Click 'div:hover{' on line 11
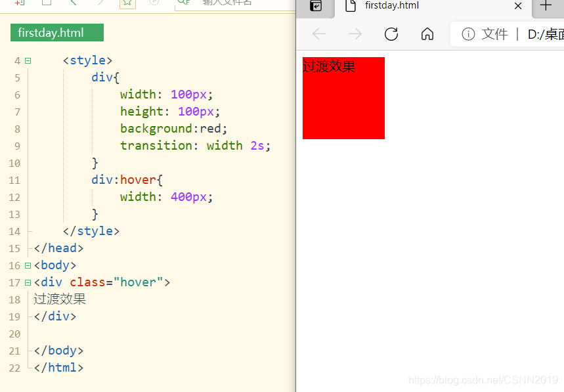564x392 pixels. (127, 180)
